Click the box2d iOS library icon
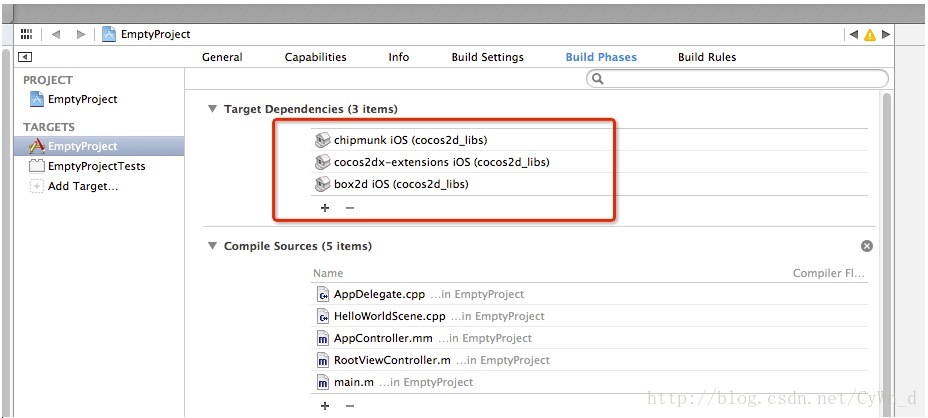 pos(322,184)
